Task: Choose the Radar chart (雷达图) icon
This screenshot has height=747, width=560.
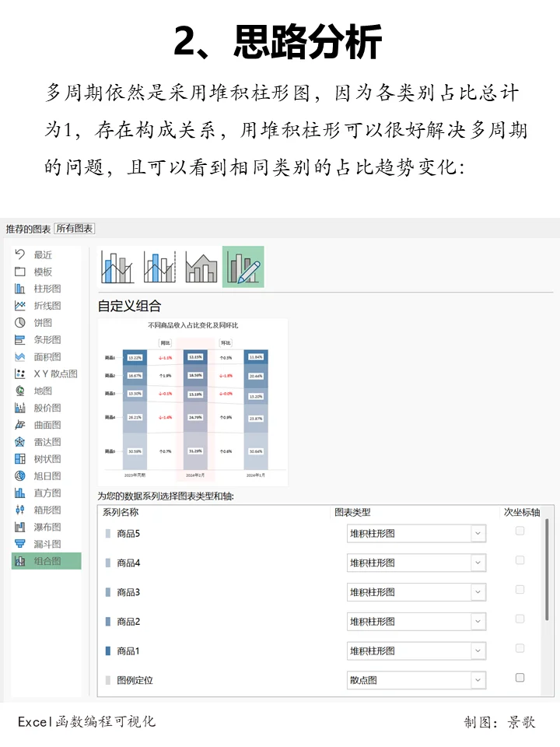Action: (19, 442)
